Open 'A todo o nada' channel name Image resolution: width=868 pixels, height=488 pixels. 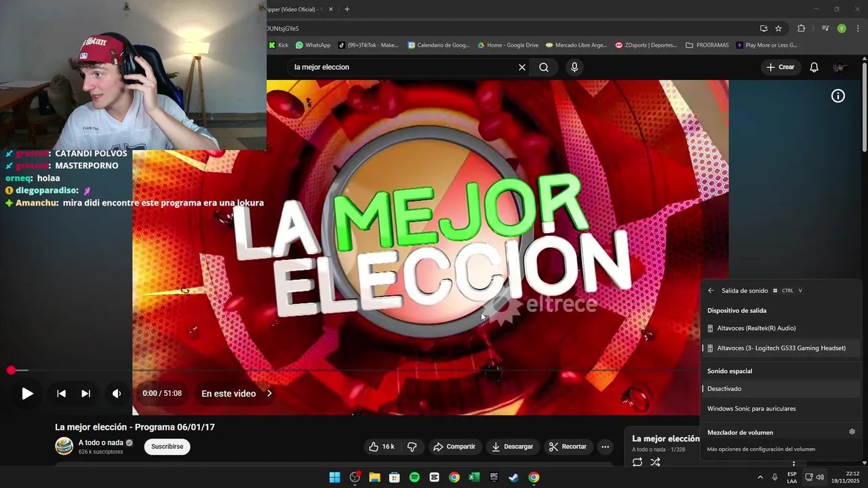pos(101,443)
